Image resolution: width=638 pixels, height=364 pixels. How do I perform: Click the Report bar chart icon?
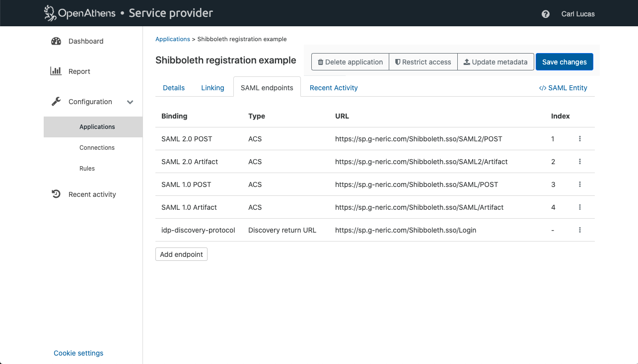tap(56, 71)
